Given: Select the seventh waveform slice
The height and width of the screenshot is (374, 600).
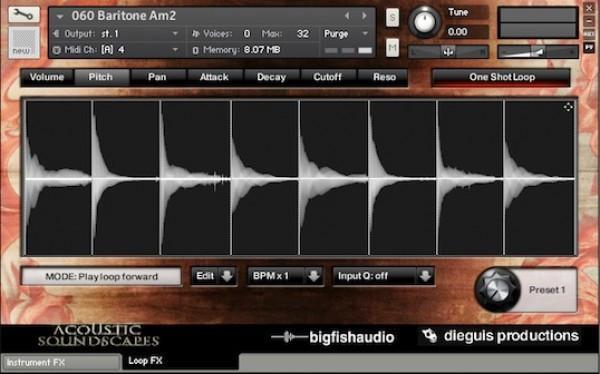Looking at the screenshot, I should (471, 178).
